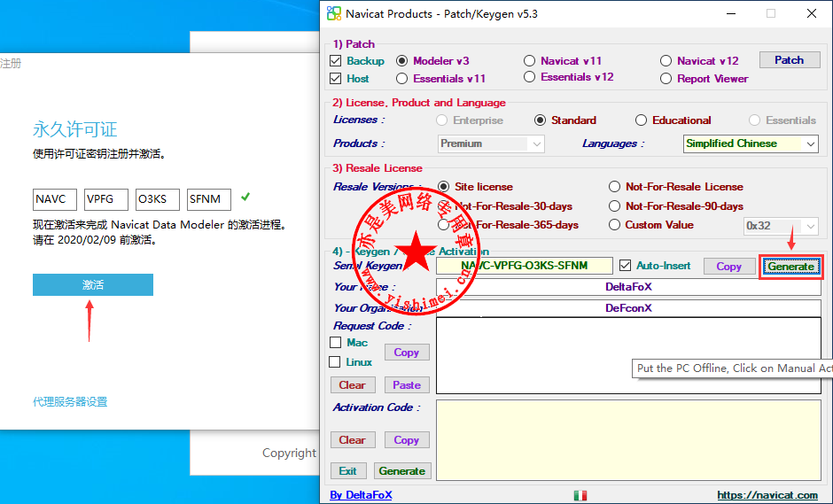The image size is (833, 504).
Task: Select the Site license radio option
Action: click(x=443, y=187)
